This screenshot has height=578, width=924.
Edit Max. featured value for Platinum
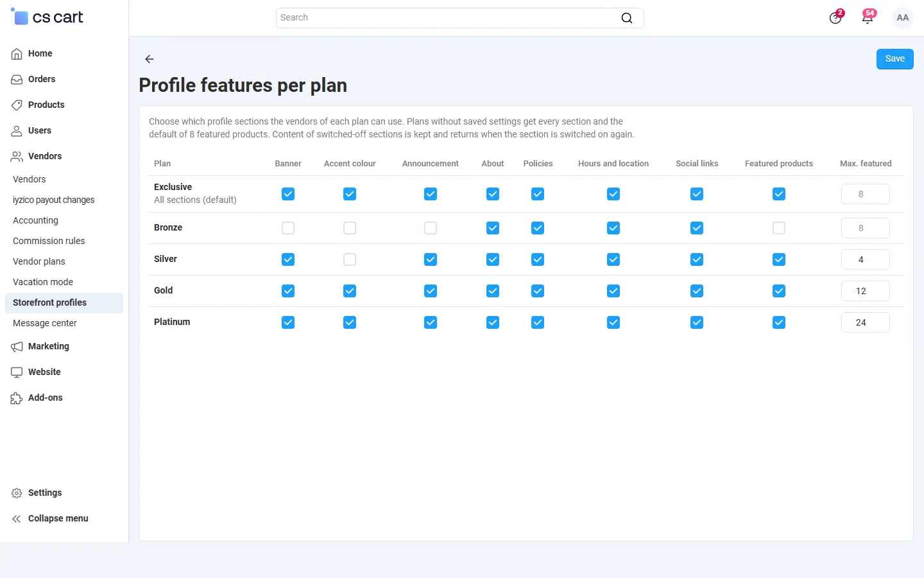pyautogui.click(x=865, y=322)
